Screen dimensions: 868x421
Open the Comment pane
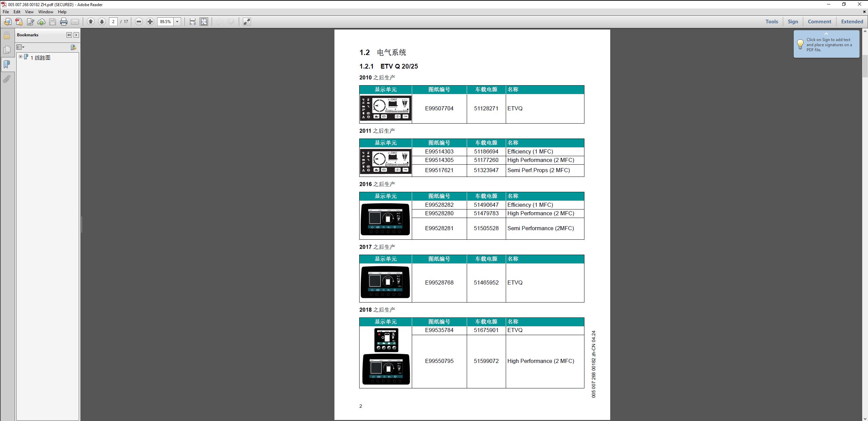(819, 21)
